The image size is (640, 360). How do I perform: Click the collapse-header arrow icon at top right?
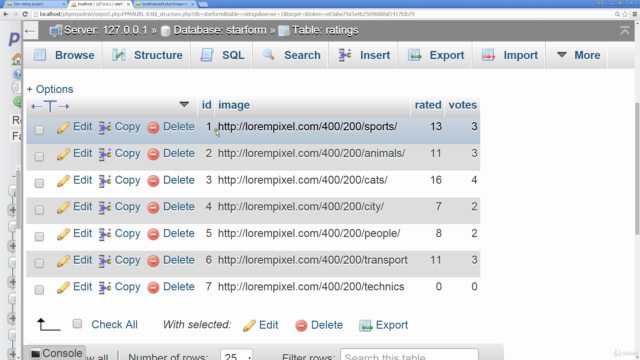pos(624,30)
